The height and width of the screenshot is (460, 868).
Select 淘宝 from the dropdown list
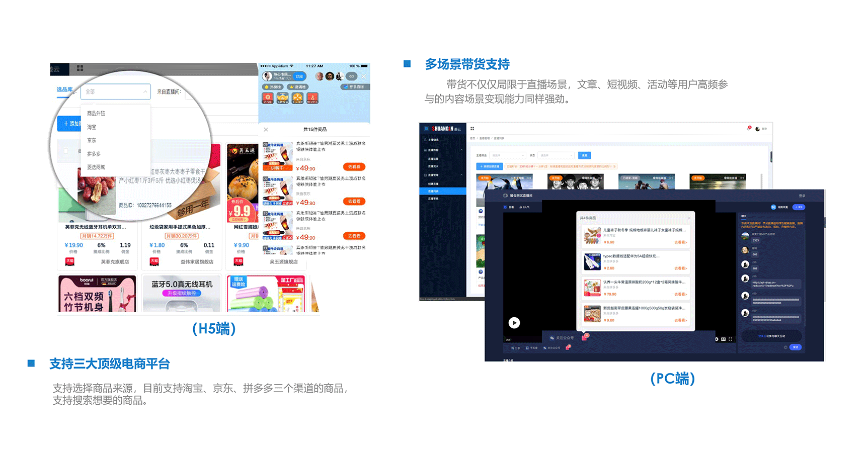click(92, 127)
